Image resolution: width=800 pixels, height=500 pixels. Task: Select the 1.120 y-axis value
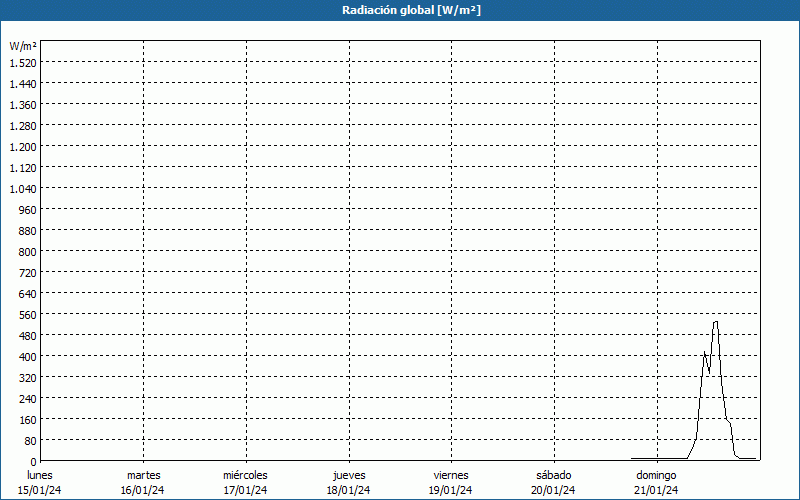pos(23,167)
